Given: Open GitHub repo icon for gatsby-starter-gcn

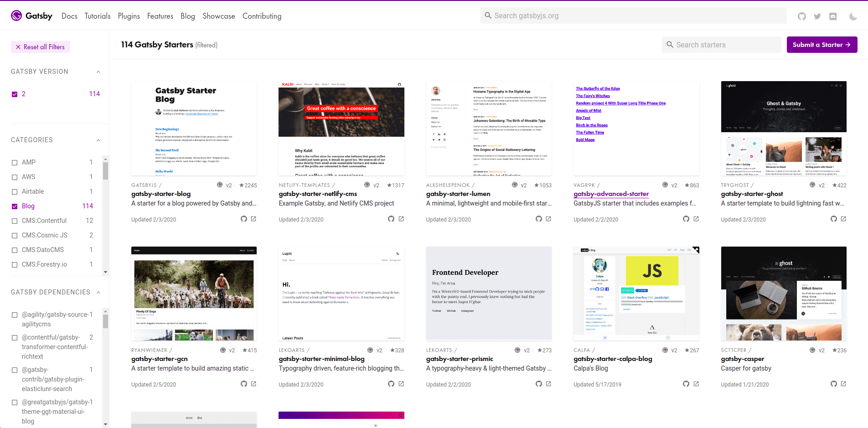Looking at the screenshot, I should coord(244,384).
